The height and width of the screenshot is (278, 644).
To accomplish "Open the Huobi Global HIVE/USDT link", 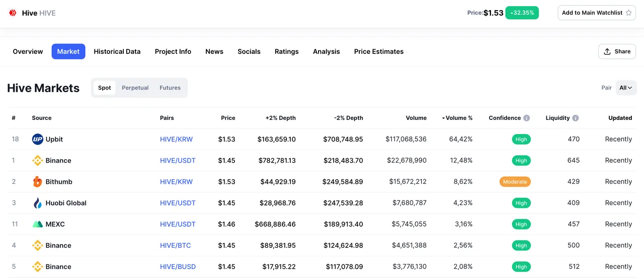I will coord(178,203).
